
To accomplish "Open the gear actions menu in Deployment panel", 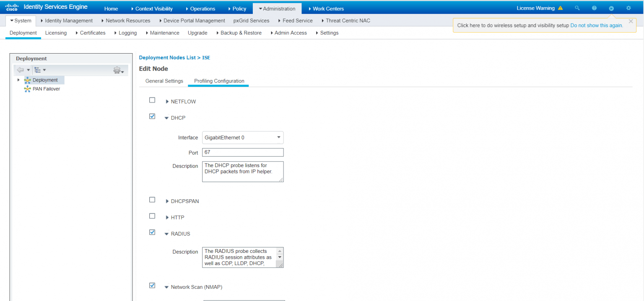I will [x=117, y=70].
